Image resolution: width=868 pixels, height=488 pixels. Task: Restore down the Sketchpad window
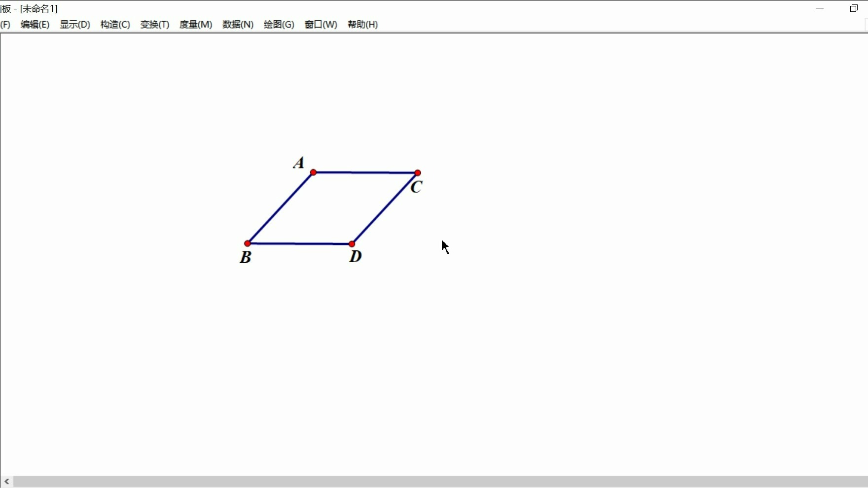click(854, 8)
